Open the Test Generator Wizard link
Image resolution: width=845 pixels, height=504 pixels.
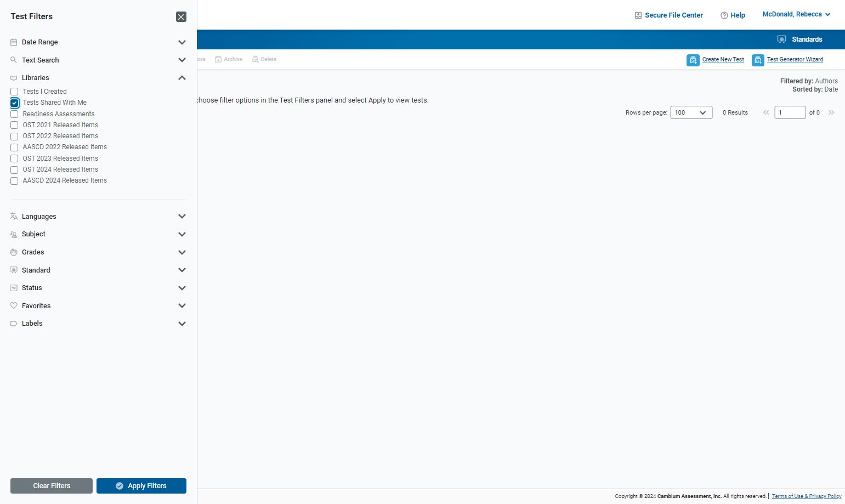point(795,60)
